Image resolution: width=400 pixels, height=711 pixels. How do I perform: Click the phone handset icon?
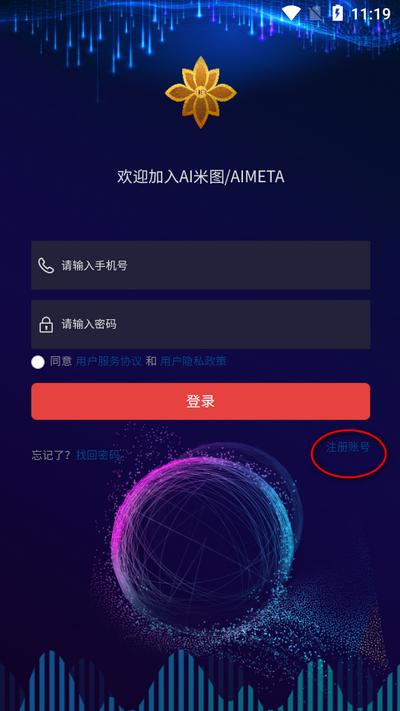(46, 266)
